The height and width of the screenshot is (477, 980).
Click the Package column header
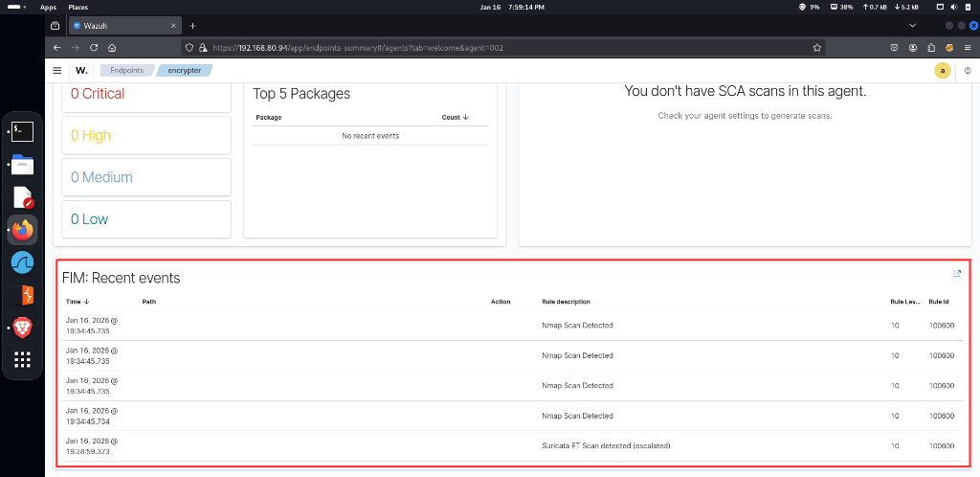(269, 117)
